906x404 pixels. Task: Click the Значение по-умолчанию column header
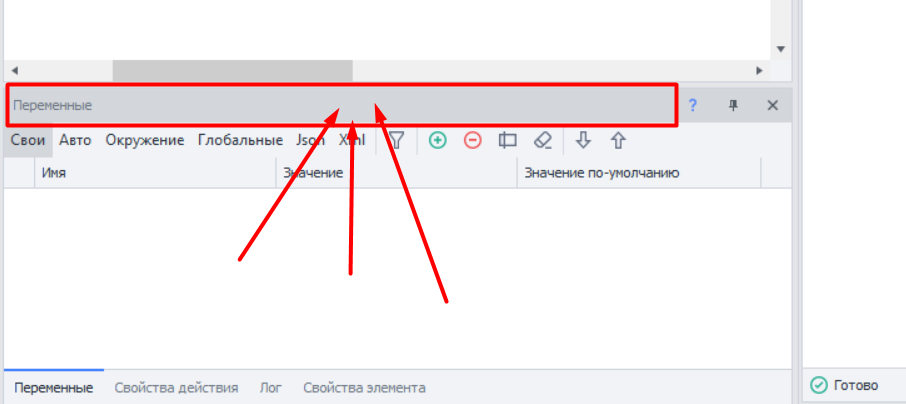click(639, 173)
